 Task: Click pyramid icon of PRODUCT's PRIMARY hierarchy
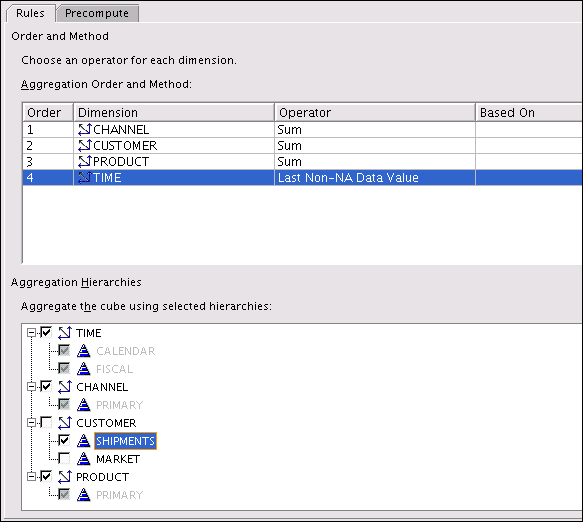[84, 495]
